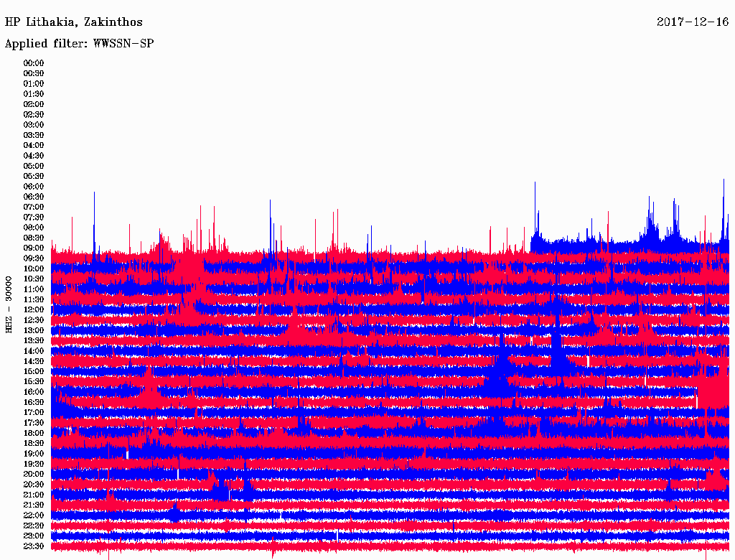Select the 20:30 time label
The height and width of the screenshot is (560, 735).
(34, 485)
